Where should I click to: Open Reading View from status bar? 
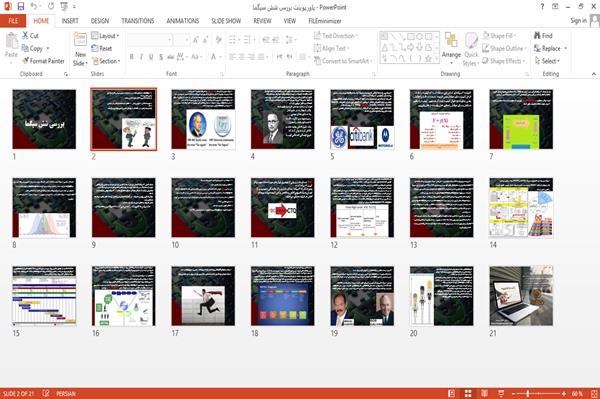click(484, 393)
